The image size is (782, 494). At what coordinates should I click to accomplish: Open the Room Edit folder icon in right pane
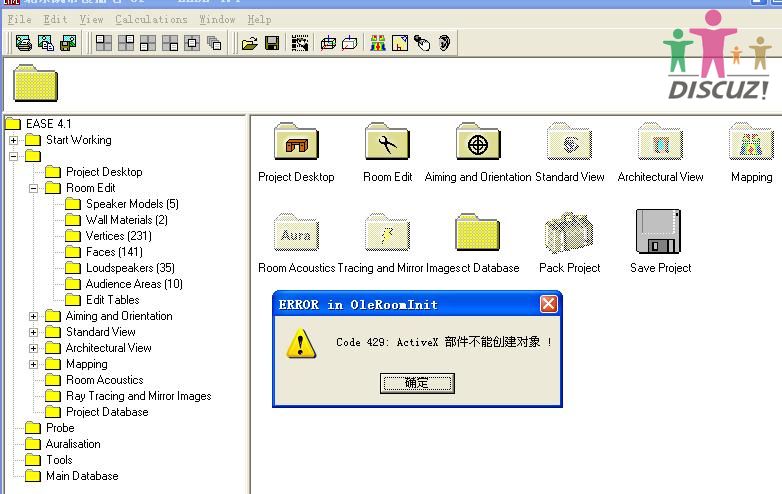388,142
